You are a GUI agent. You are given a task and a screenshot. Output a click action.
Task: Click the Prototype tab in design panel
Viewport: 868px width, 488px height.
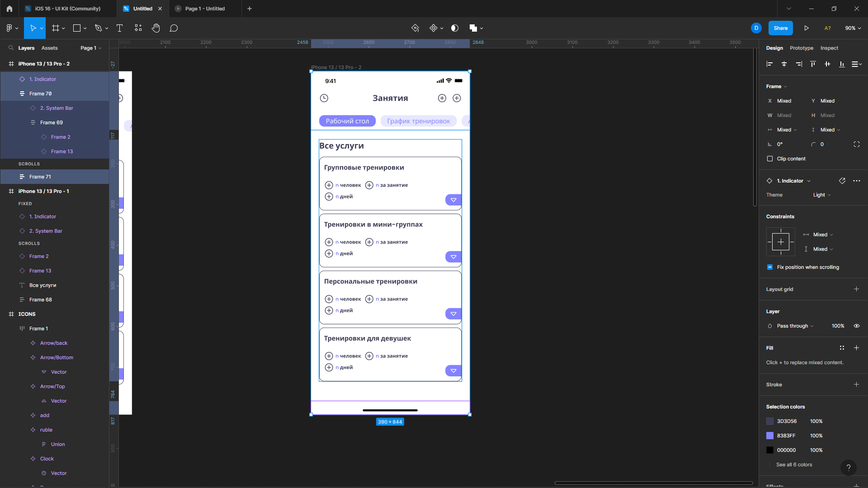(x=802, y=47)
